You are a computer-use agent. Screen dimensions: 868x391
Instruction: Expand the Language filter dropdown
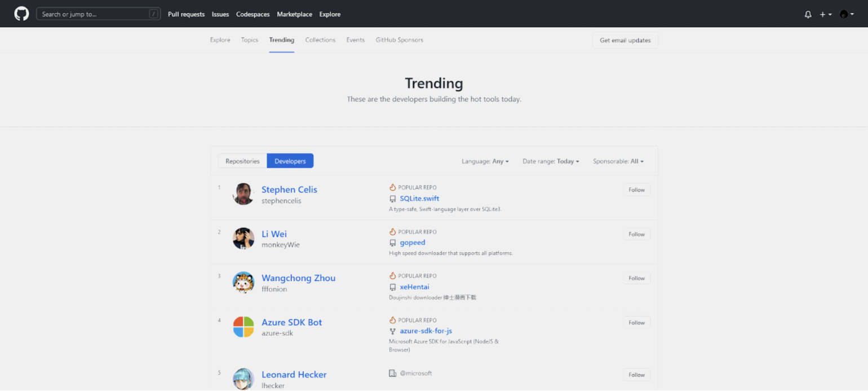click(x=485, y=161)
